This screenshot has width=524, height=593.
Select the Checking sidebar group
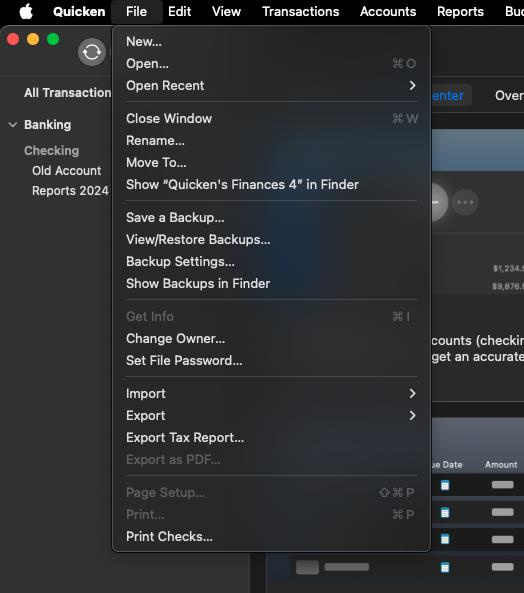click(51, 151)
